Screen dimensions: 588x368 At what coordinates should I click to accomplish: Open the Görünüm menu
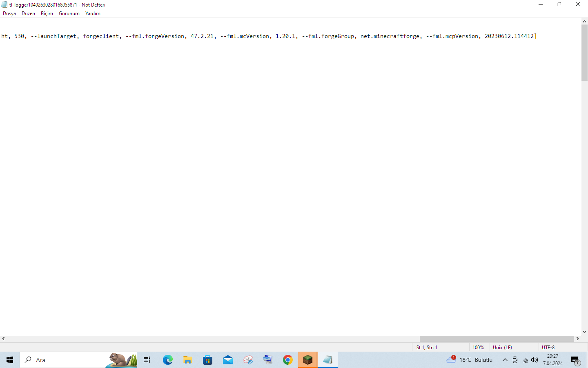tap(69, 13)
